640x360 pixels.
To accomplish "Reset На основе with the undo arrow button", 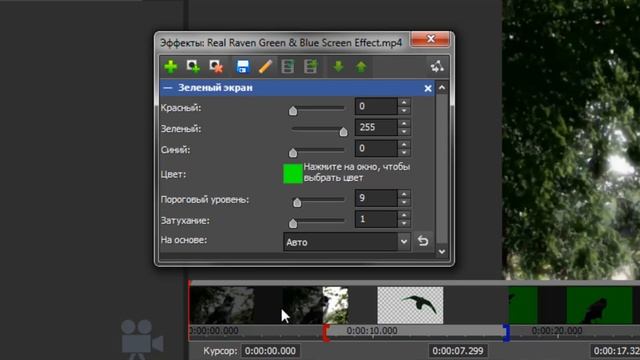I will [x=423, y=241].
